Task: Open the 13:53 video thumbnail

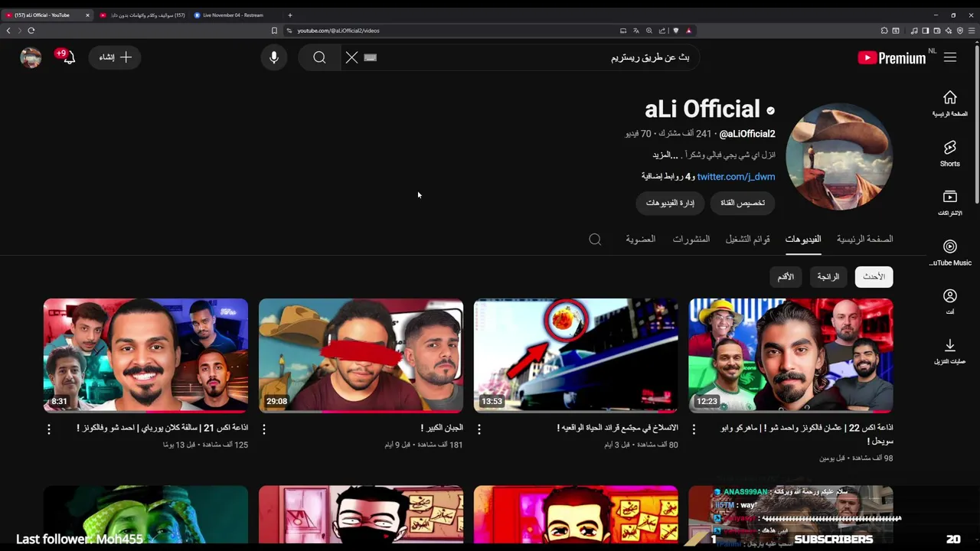Action: (x=576, y=356)
